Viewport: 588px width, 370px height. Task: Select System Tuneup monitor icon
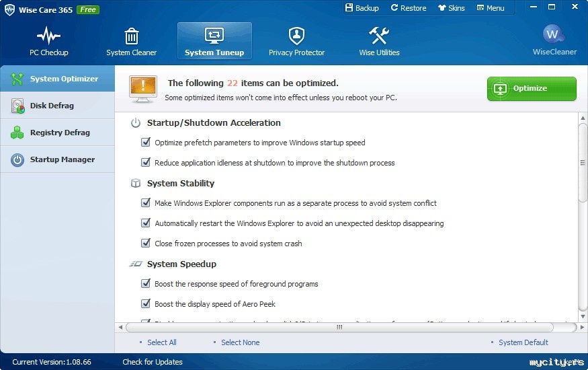pos(214,36)
